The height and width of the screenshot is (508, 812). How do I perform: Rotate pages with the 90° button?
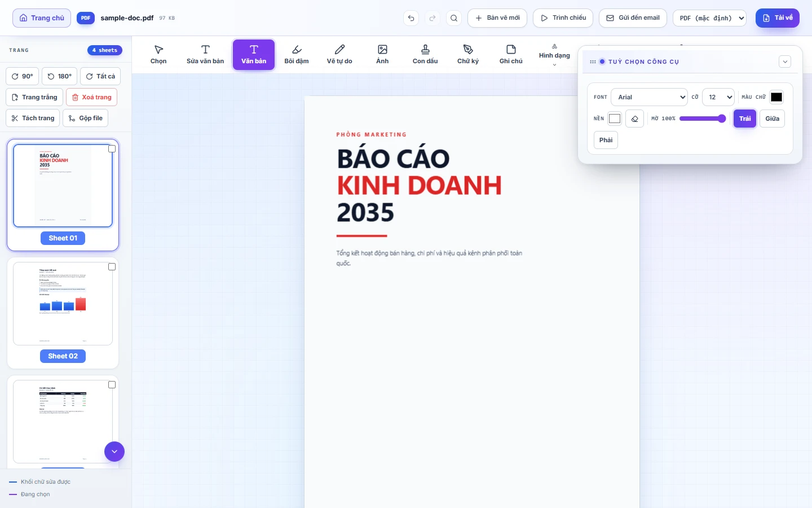[x=23, y=76]
